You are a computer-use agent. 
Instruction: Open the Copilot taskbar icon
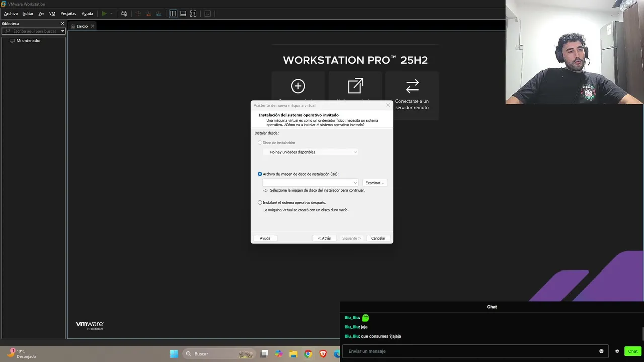279,354
